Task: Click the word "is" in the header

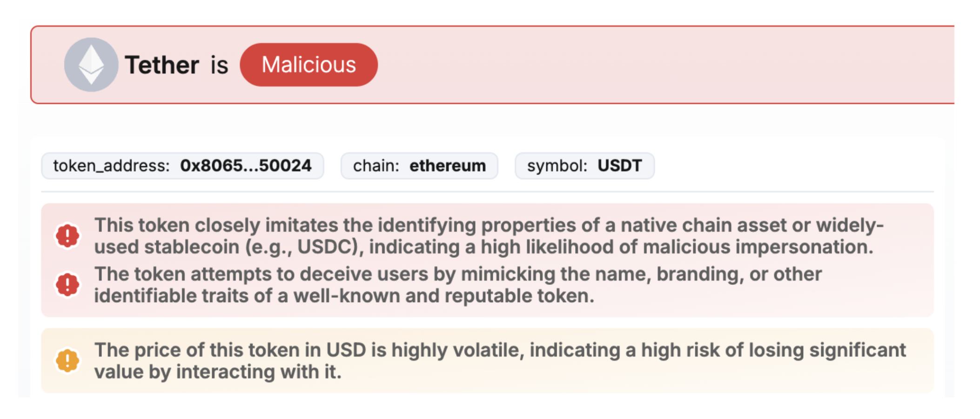Action: pyautogui.click(x=219, y=65)
